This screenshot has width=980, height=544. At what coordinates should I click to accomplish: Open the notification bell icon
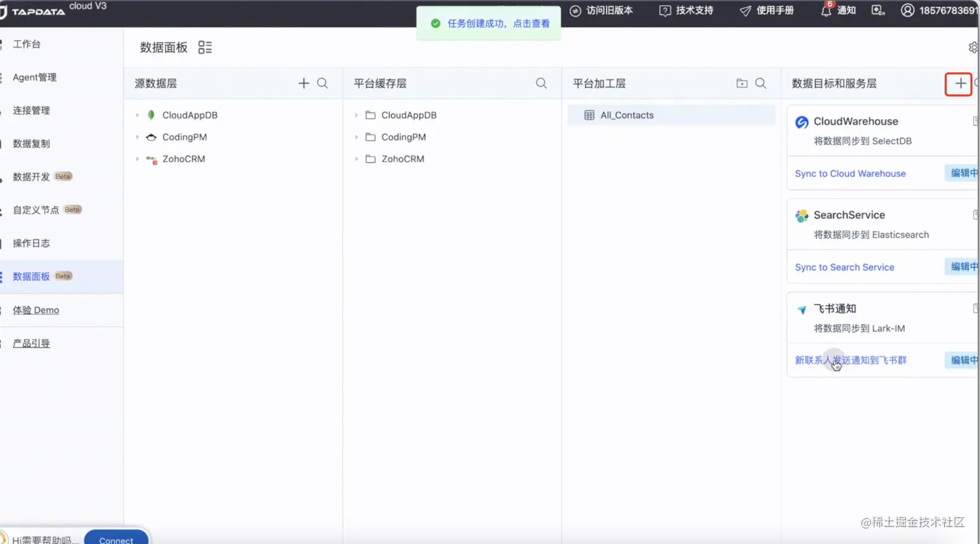(826, 10)
